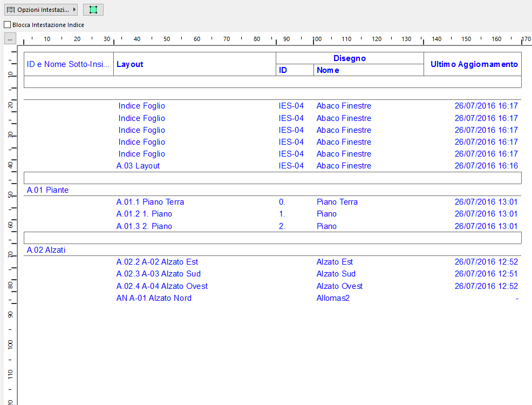
Task: Click drawing ID 0. in Piano Terra row
Action: pos(282,202)
